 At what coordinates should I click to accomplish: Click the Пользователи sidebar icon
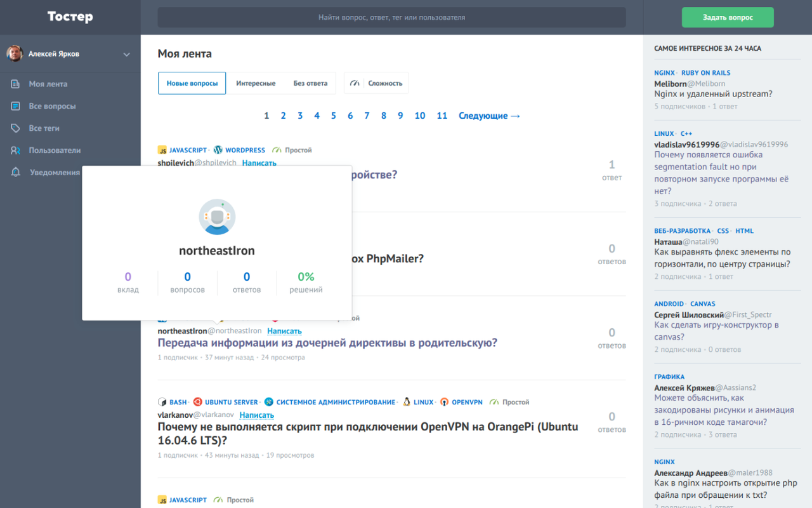(16, 150)
